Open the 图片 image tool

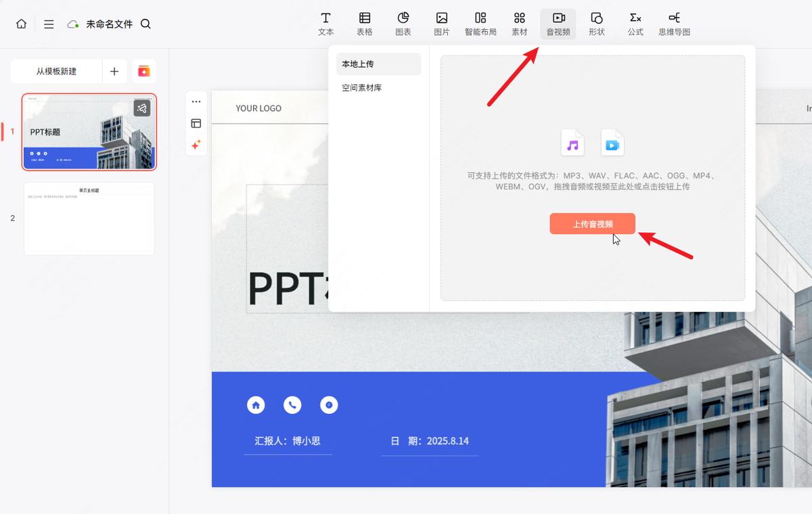441,24
